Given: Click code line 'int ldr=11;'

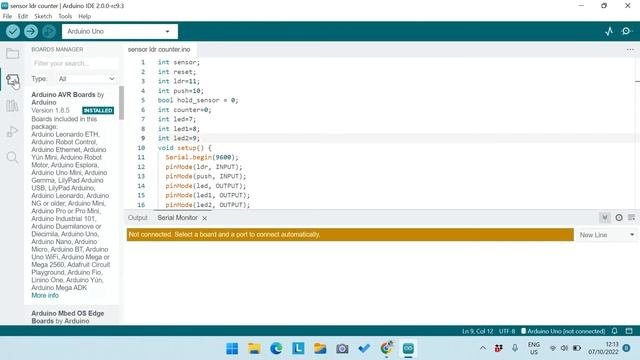Looking at the screenshot, I should [179, 81].
